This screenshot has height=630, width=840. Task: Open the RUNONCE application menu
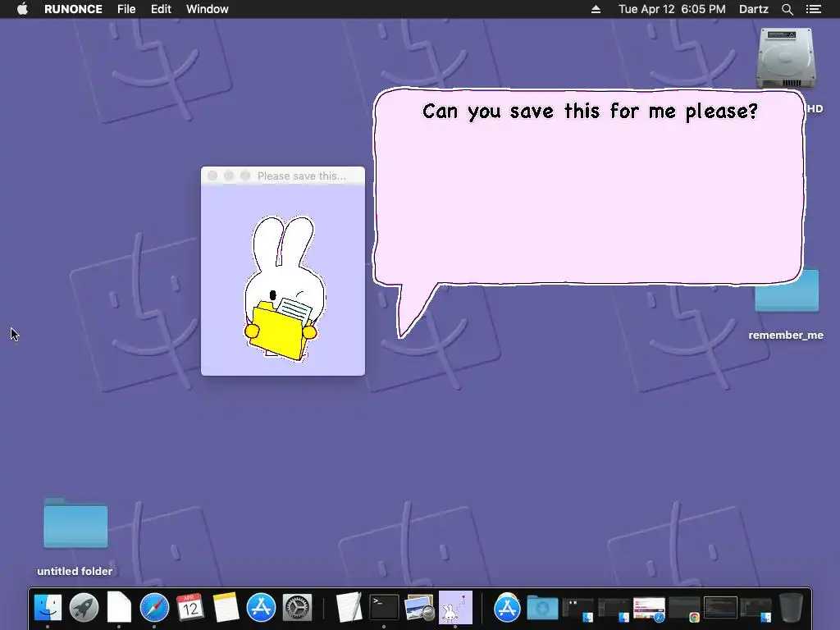pyautogui.click(x=73, y=9)
